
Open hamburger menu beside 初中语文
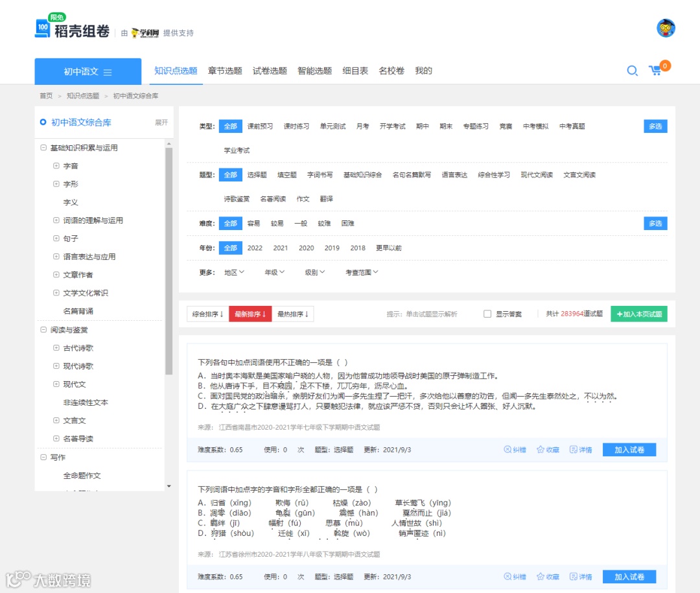[108, 72]
